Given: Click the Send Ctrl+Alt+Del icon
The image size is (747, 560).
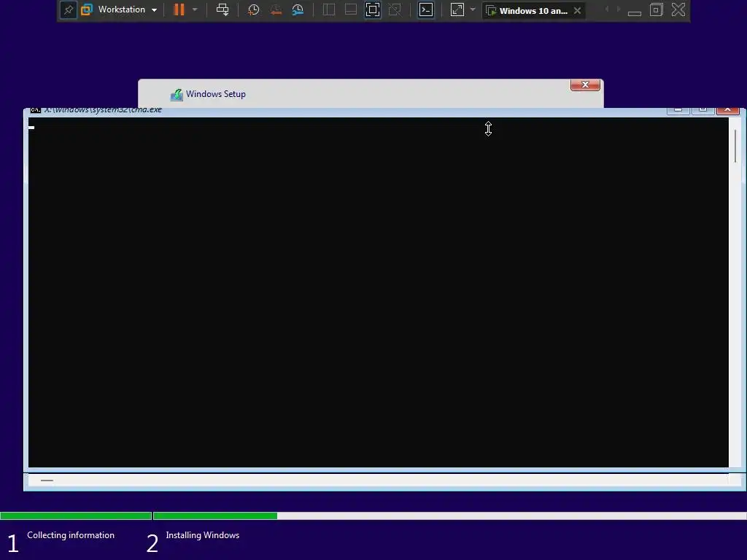Looking at the screenshot, I should pyautogui.click(x=222, y=9).
